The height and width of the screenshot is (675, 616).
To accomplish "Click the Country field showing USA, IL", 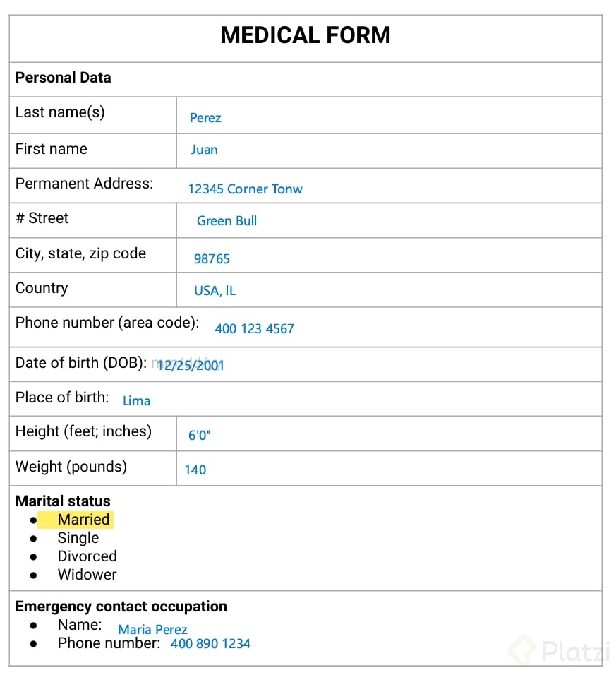I will click(215, 291).
